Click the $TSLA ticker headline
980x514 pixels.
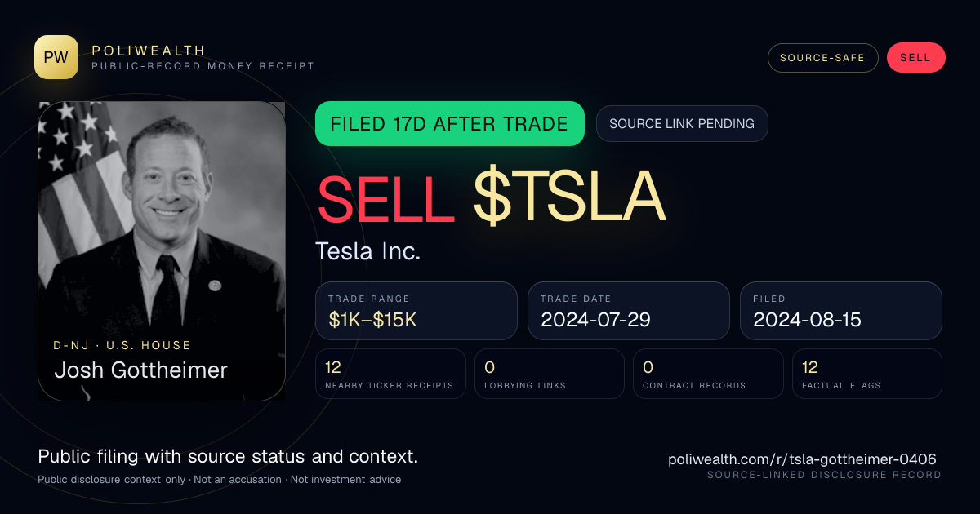click(569, 197)
